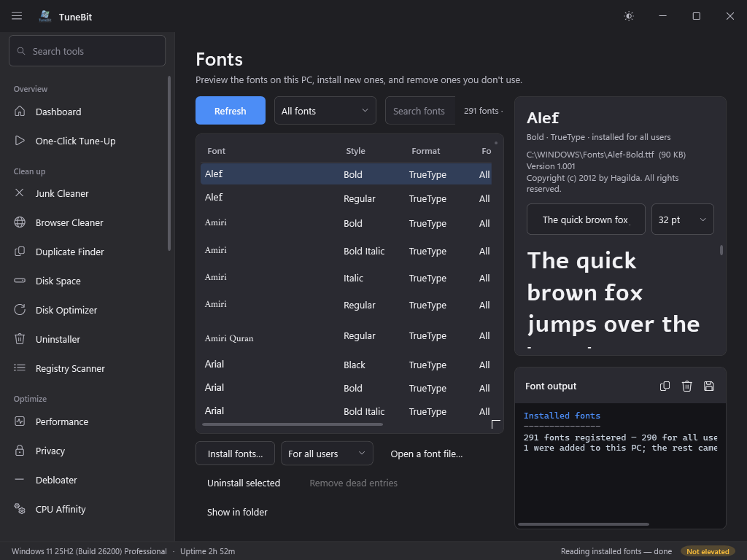Viewport: 747px width, 560px height.
Task: Clear font output with trash icon
Action: tap(686, 386)
